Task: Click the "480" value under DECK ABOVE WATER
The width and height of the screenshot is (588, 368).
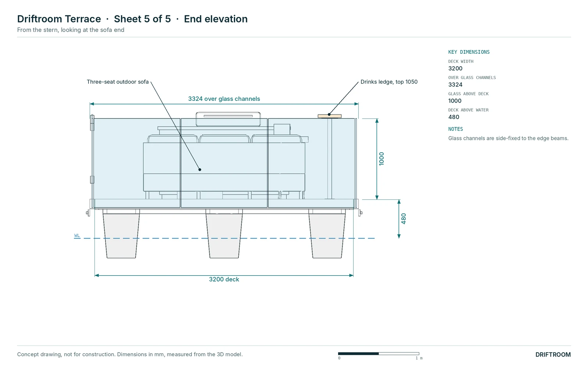Action: (x=454, y=117)
